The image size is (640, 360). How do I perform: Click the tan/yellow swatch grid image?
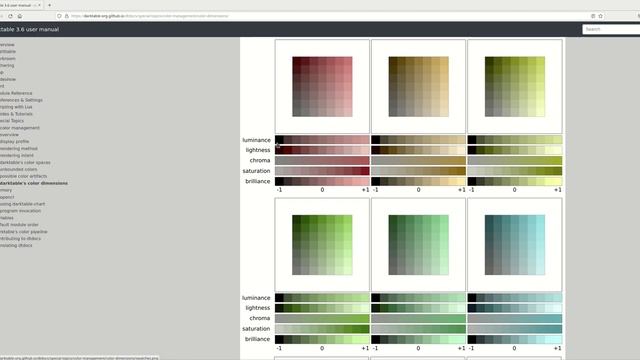[418, 87]
